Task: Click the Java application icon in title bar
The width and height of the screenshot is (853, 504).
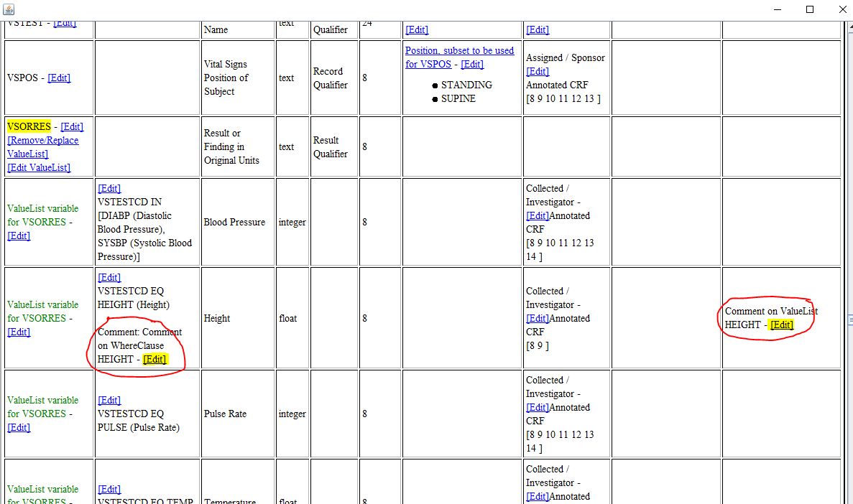Action: 9,9
